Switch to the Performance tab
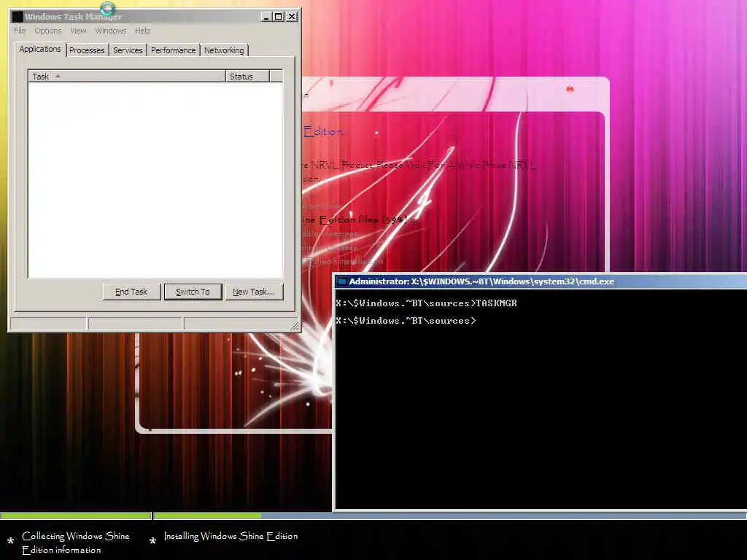 coord(174,50)
